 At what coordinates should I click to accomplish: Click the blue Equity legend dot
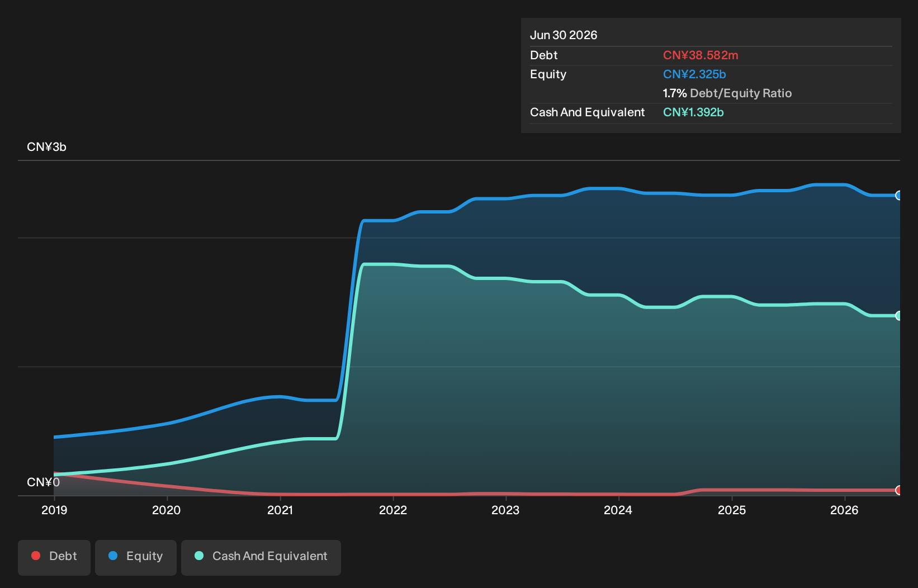(x=113, y=556)
